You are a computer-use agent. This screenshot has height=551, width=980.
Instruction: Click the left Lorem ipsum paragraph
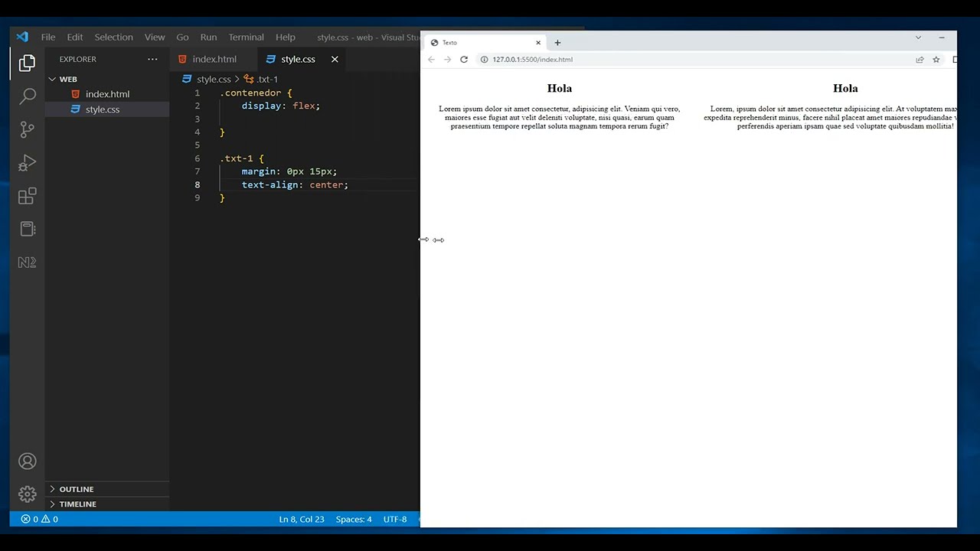click(x=560, y=118)
